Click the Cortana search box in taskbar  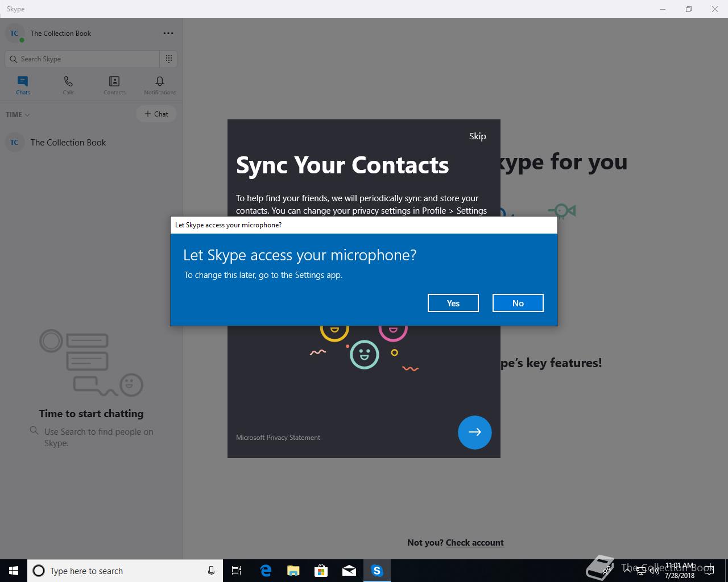(x=125, y=571)
